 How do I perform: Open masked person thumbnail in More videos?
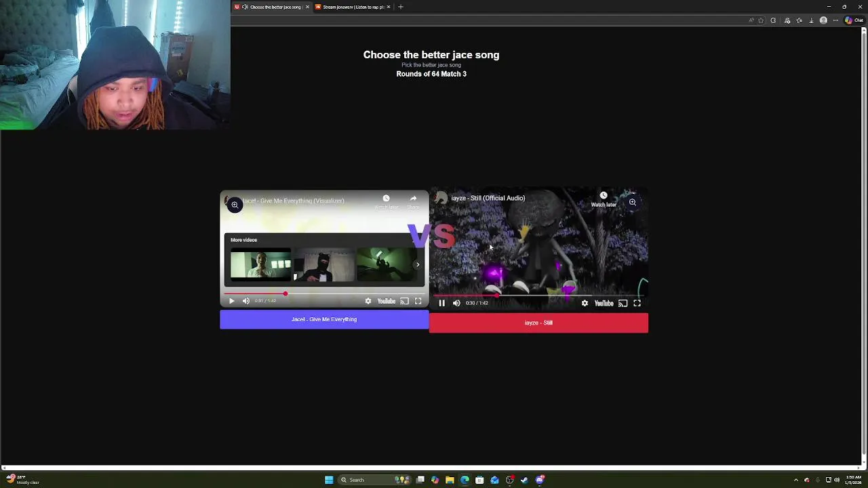323,264
